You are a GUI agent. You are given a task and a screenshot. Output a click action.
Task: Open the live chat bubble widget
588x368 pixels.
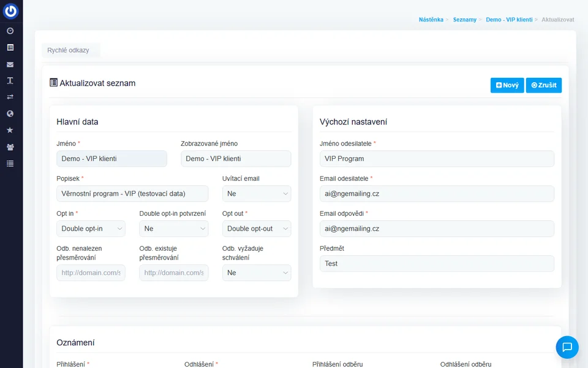[567, 347]
